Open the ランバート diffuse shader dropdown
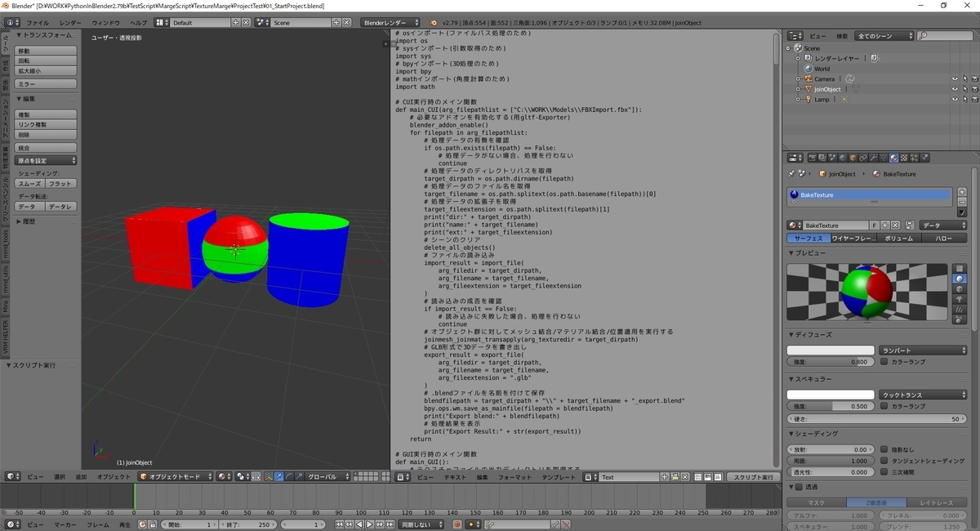Screen dimensions: 980x531 point(924,350)
